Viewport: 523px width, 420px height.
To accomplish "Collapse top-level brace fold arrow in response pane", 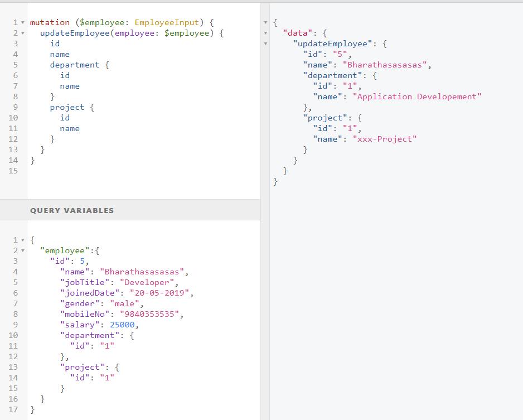I will (265, 23).
